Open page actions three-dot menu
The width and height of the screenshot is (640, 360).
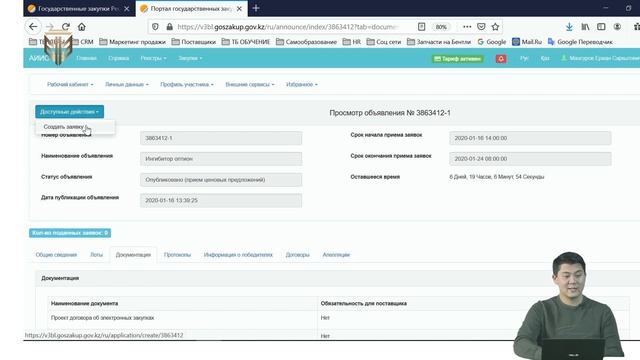click(467, 27)
